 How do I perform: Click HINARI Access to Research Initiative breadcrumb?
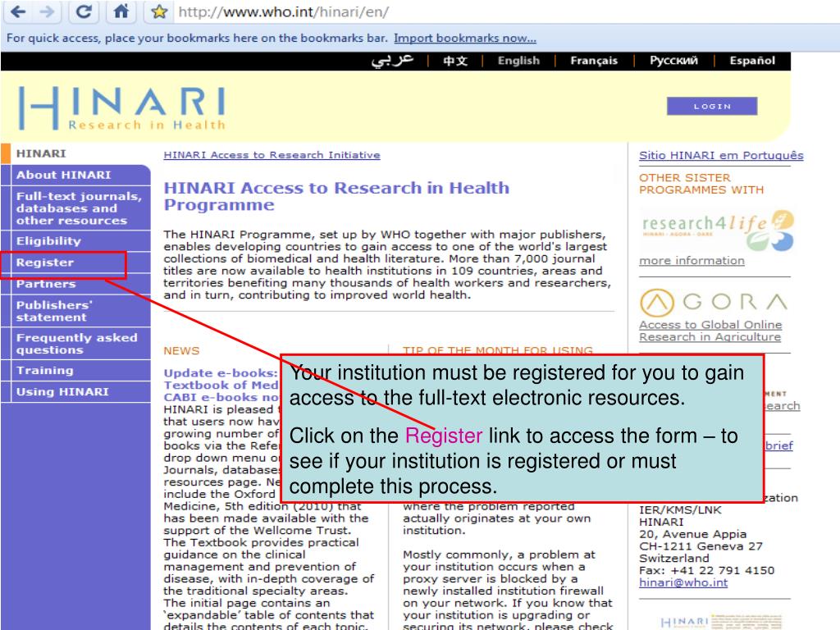coord(272,155)
